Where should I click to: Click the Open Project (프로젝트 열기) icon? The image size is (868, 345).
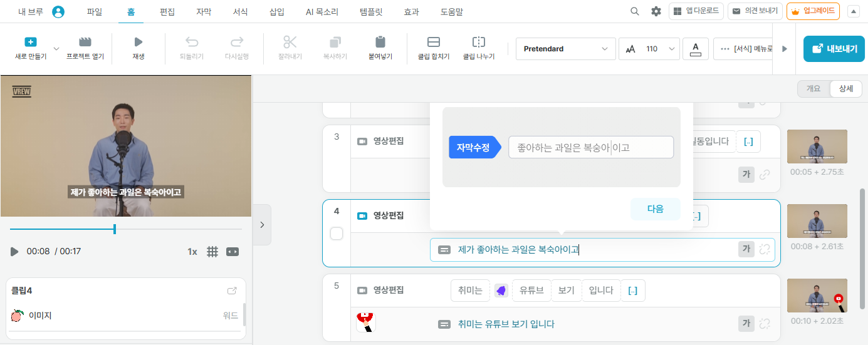pyautogui.click(x=85, y=43)
